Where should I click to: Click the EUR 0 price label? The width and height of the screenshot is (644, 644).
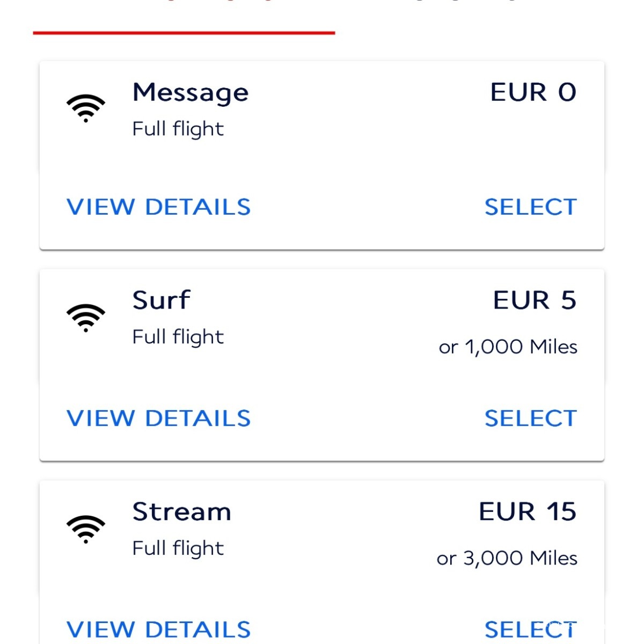[533, 92]
